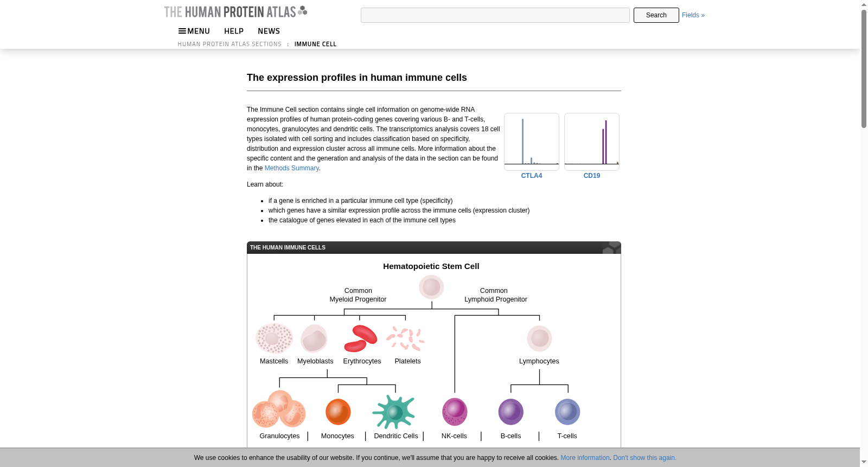This screenshot has width=868, height=467.
Task: Select the purple B-cells icon
Action: click(511, 412)
